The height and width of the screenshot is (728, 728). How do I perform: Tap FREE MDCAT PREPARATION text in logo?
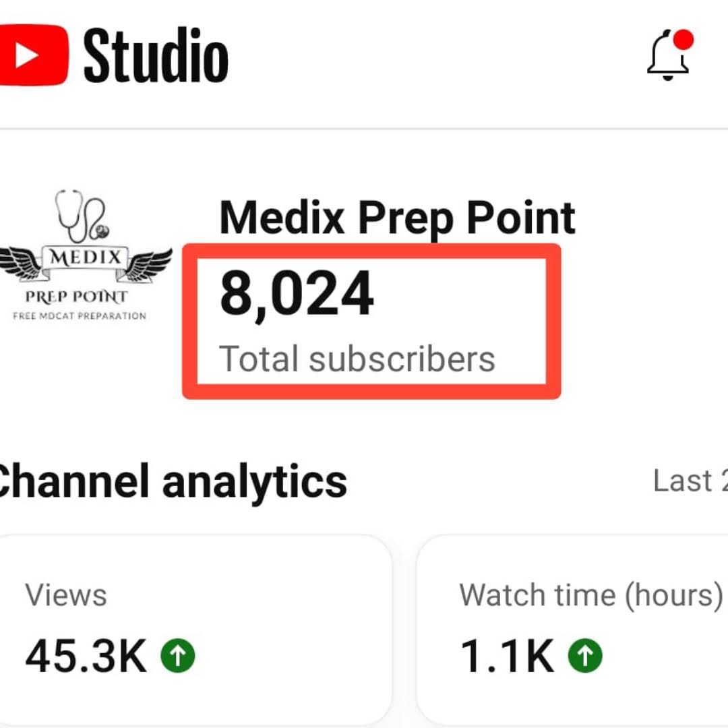coord(80,316)
